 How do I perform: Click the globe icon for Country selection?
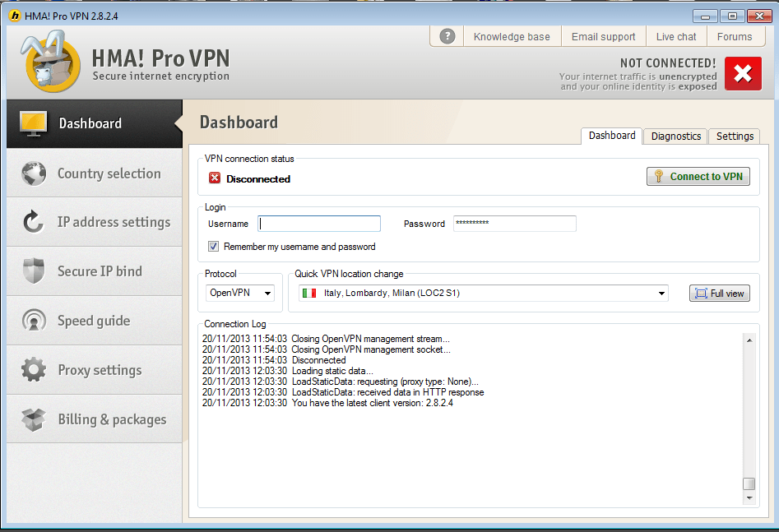(x=34, y=173)
